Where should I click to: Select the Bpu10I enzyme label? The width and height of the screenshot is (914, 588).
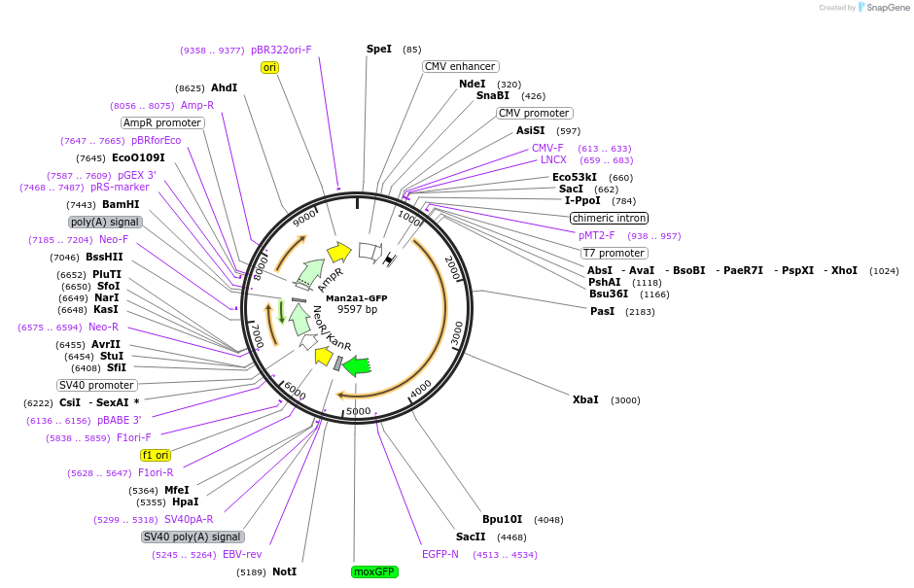pyautogui.click(x=502, y=519)
